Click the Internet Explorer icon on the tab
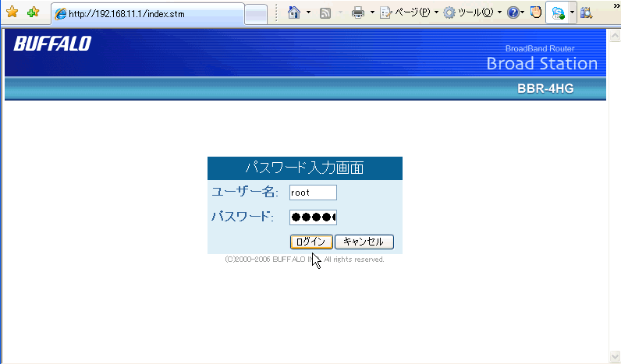The image size is (621, 364). (61, 14)
